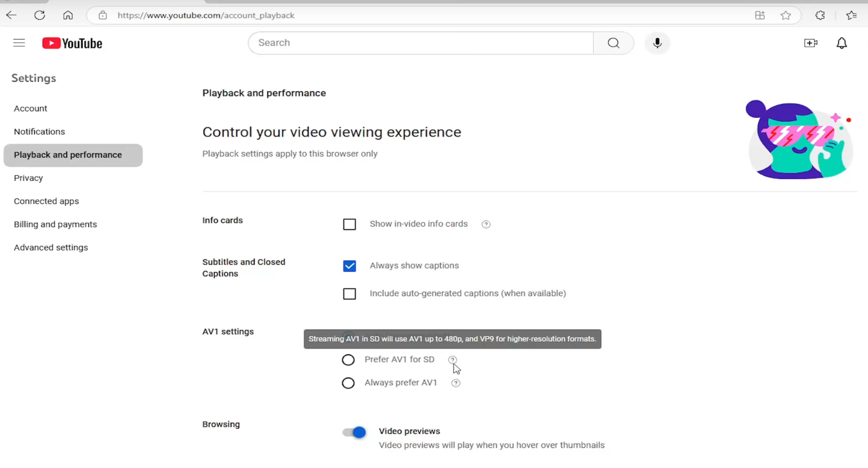
Task: Open browser extensions puzzle icon
Action: coord(820,15)
